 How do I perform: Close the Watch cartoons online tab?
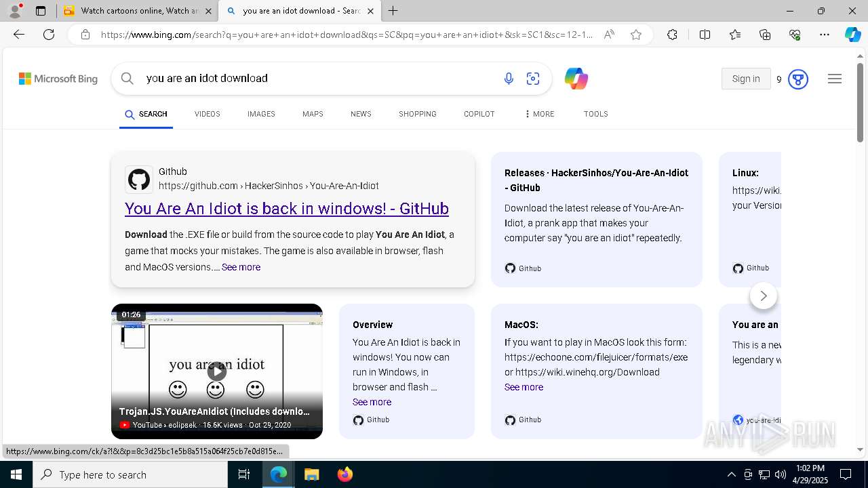click(208, 11)
